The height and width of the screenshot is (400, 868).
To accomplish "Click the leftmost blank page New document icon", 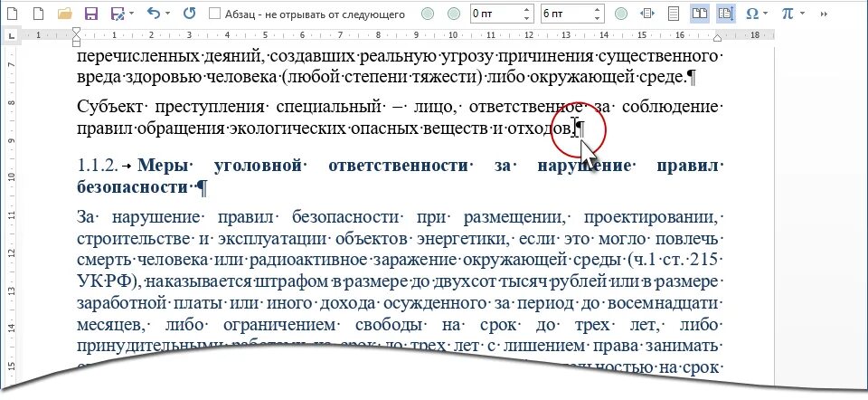I will tap(12, 14).
